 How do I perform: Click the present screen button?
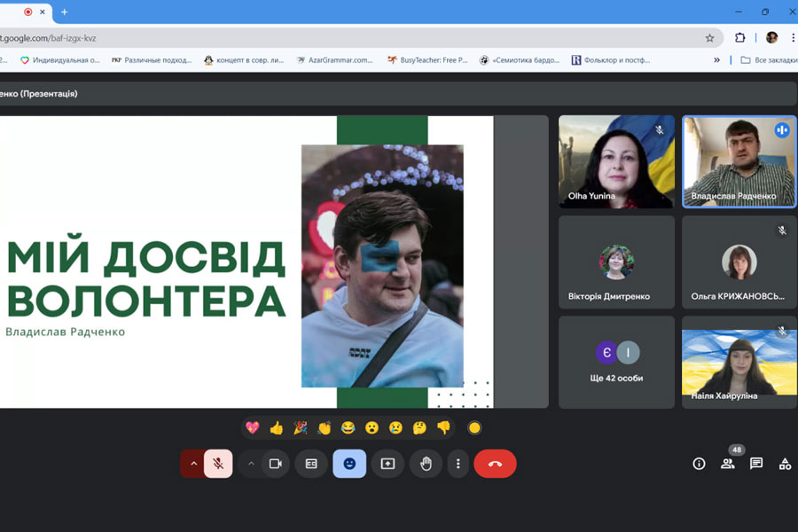click(x=387, y=464)
